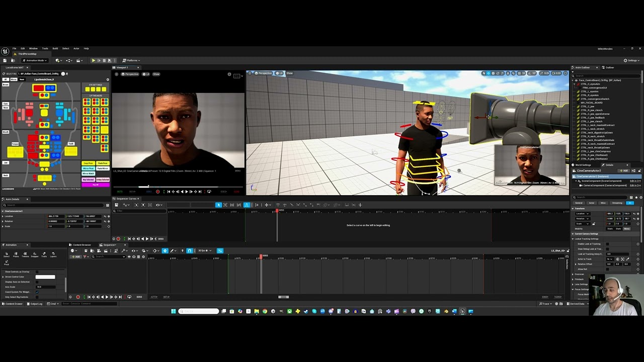
Task: Open the Driven Control Color swatch
Action: (45, 277)
